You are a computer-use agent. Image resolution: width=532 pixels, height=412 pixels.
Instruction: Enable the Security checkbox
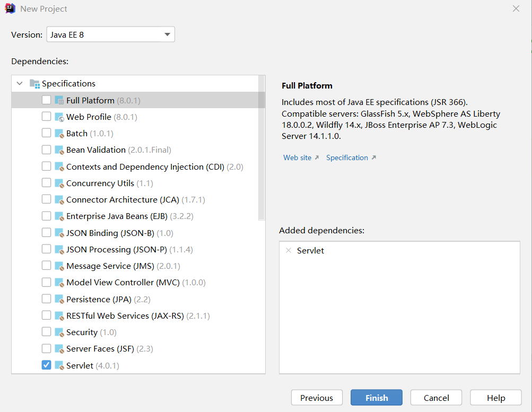[47, 331]
